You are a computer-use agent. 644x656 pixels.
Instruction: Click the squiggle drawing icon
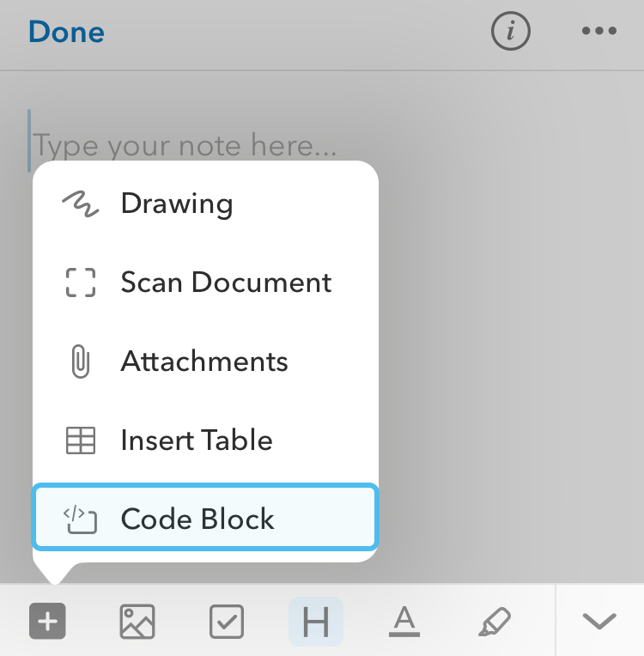click(81, 204)
